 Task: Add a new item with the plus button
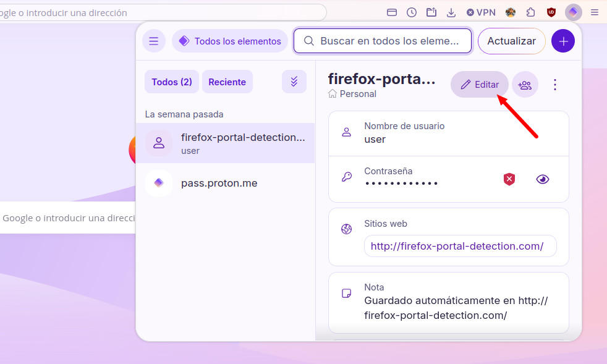[563, 41]
